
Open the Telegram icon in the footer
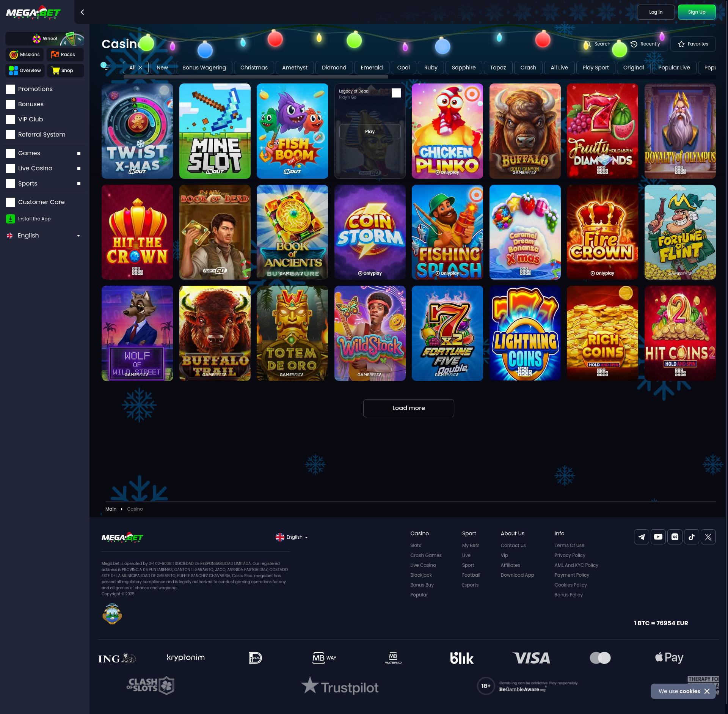pos(641,537)
